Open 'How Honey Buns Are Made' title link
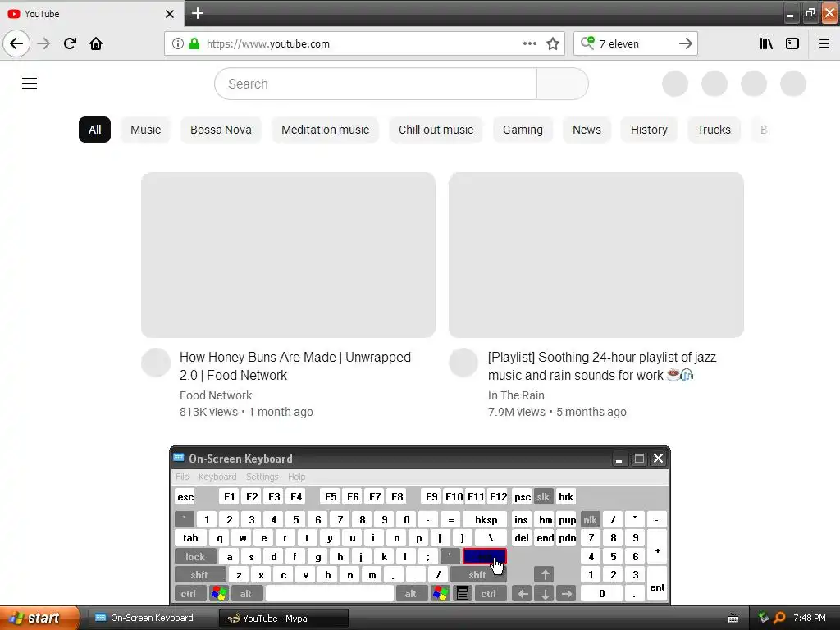Screen dimensions: 840x630 [295, 366]
